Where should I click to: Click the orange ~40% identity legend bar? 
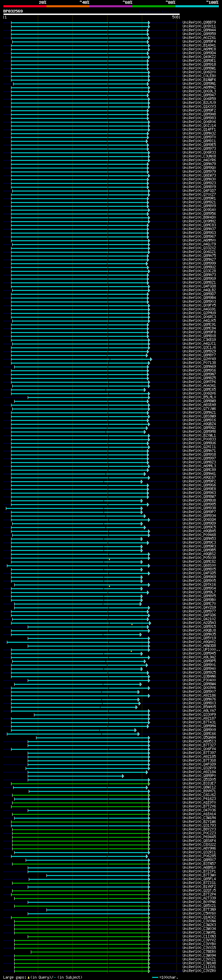click(x=68, y=7)
